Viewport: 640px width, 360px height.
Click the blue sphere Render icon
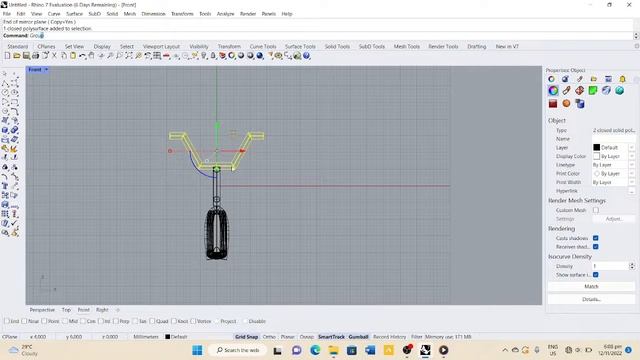pos(260,56)
